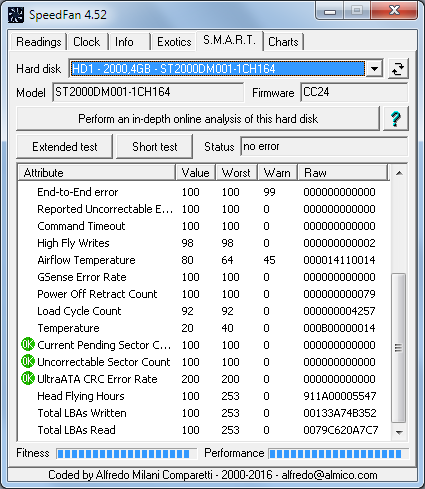The width and height of the screenshot is (425, 489).
Task: Click the SpeedFan fan icon in title bar
Action: pyautogui.click(x=16, y=15)
